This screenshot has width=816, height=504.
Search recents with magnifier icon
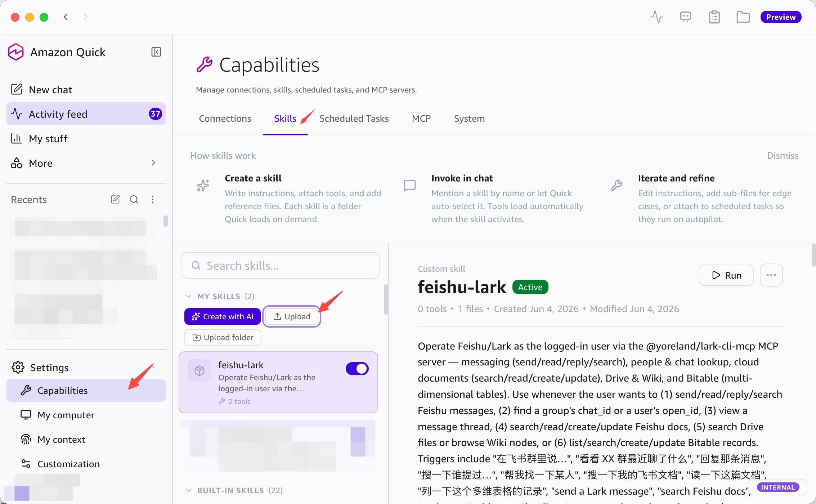(x=134, y=199)
